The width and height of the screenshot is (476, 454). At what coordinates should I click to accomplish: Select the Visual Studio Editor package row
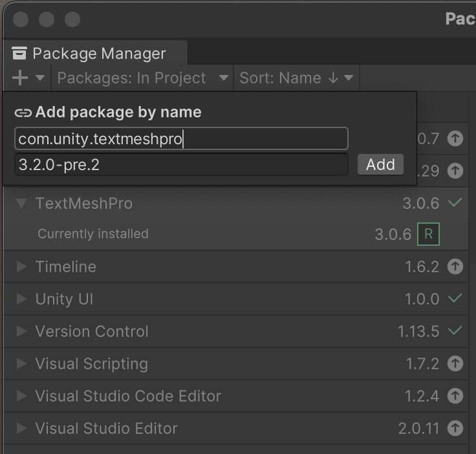point(236,428)
